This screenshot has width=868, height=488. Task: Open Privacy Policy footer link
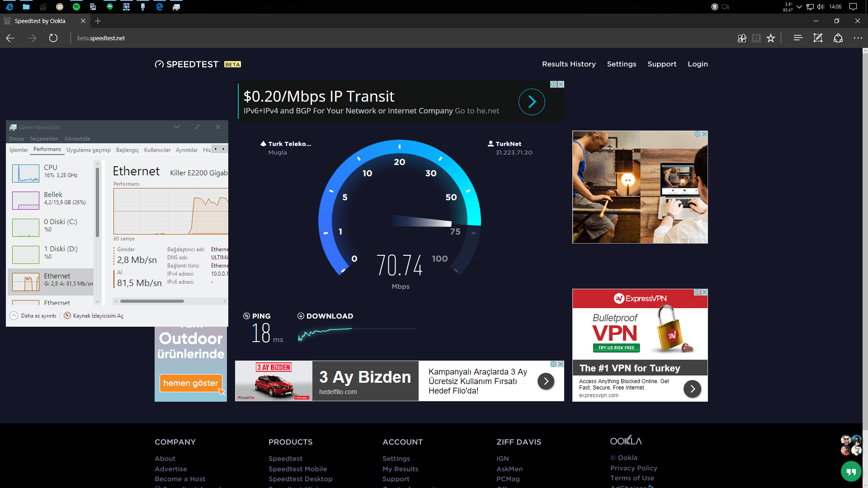(633, 468)
